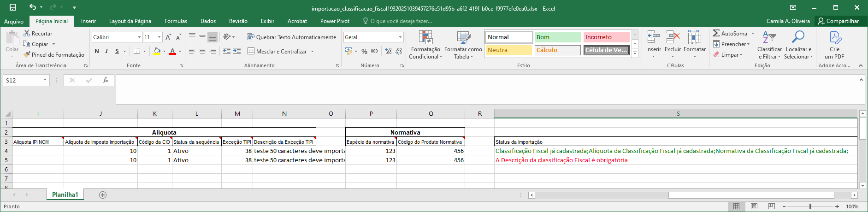Switch to Layout da Página tab

130,21
